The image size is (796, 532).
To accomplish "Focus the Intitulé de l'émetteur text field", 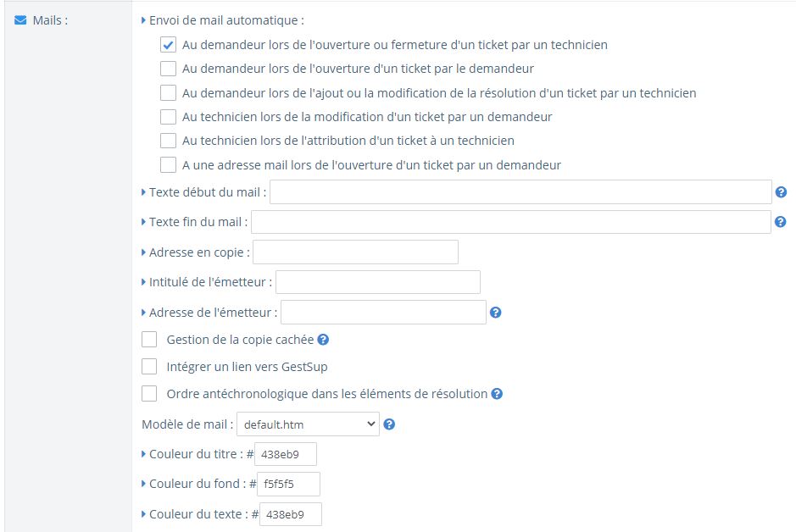I will tap(378, 282).
